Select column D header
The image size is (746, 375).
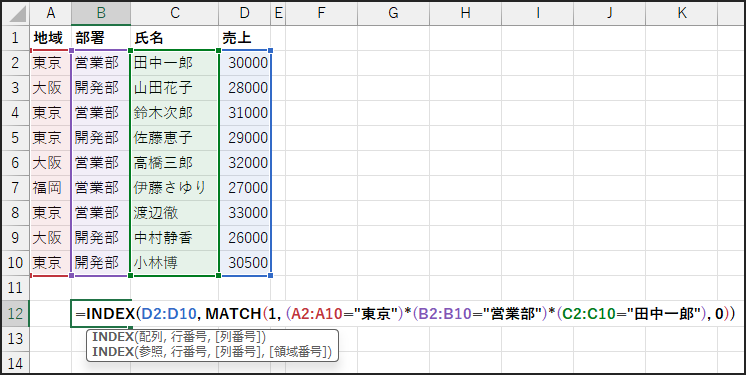[245, 13]
